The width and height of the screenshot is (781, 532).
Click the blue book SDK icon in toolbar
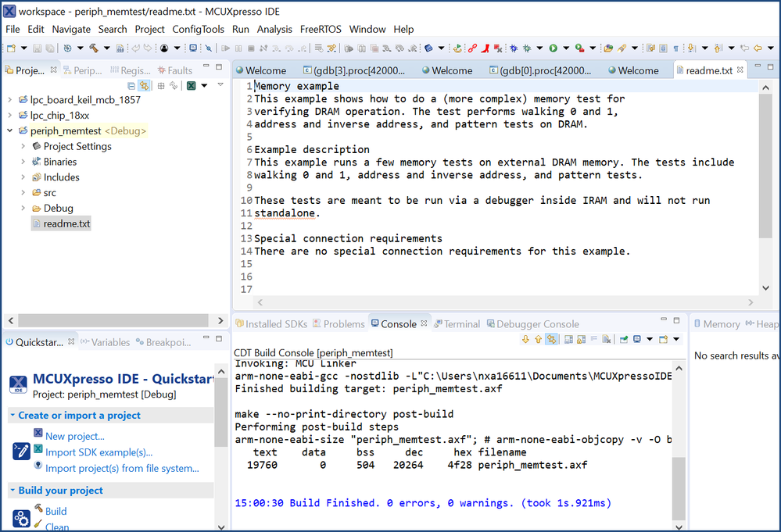(428, 48)
